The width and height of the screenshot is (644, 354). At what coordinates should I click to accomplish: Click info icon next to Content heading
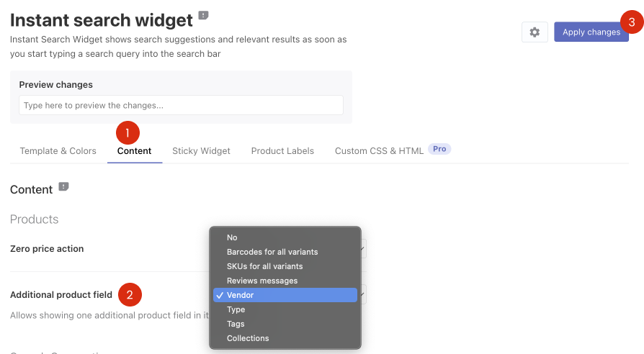coord(63,186)
